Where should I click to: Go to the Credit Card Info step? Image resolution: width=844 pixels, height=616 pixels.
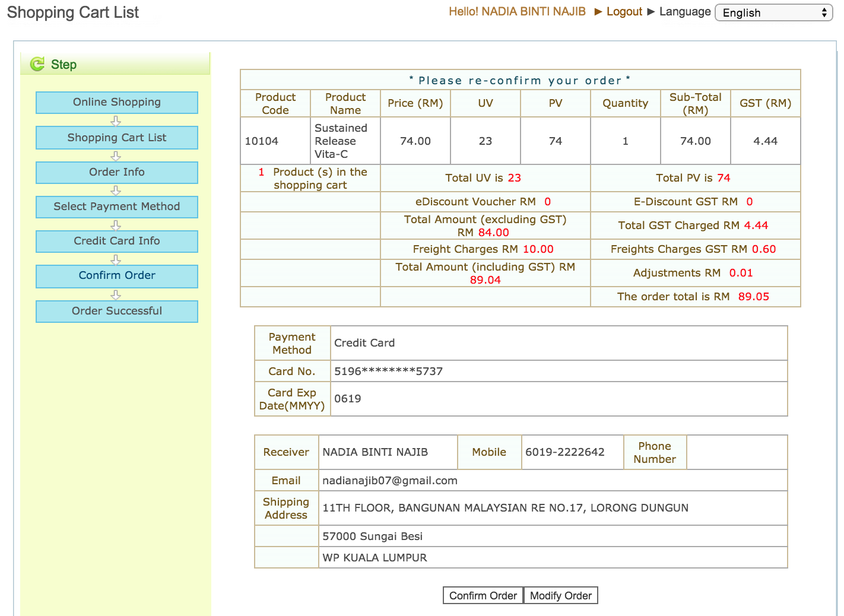[x=117, y=242]
